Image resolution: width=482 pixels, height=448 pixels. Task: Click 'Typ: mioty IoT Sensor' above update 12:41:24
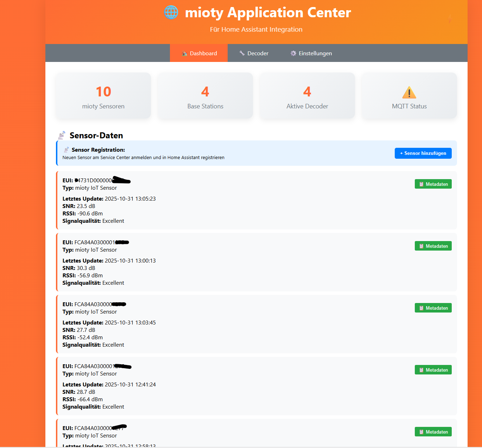coord(90,374)
